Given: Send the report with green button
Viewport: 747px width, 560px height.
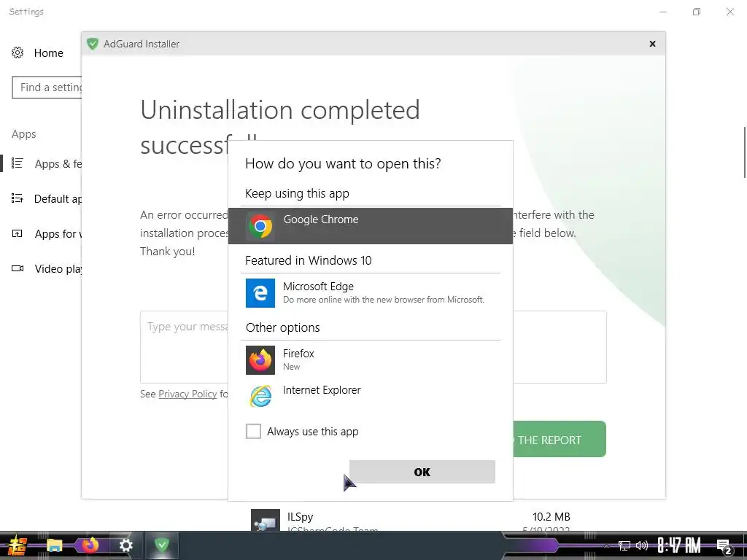Looking at the screenshot, I should pos(559,439).
